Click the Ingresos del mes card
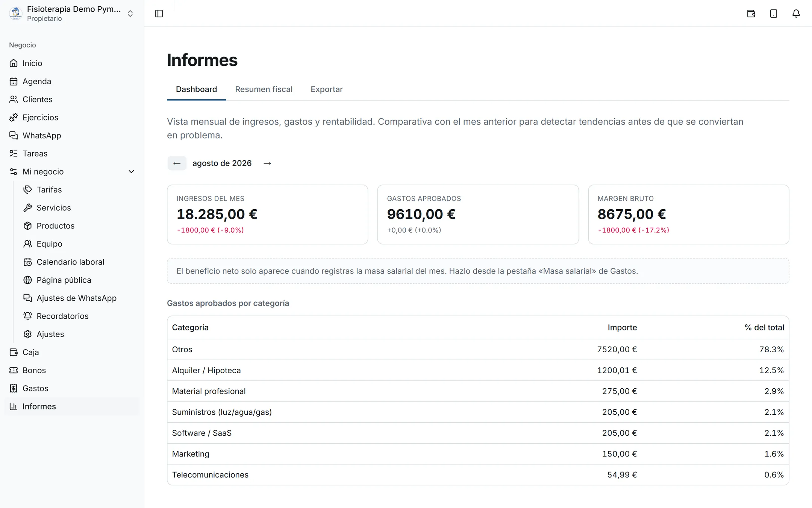This screenshot has height=508, width=812. [267, 214]
